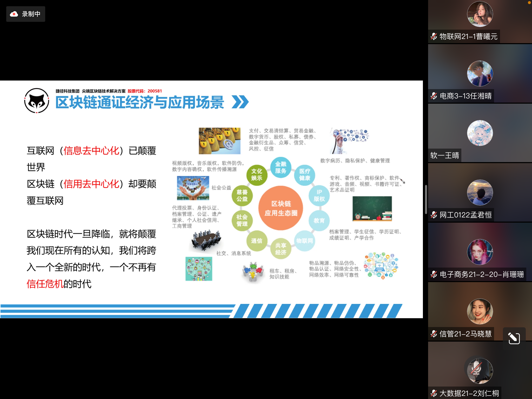Click the 文化娱乐 circle
Image resolution: width=532 pixels, height=399 pixels.
[x=257, y=175]
